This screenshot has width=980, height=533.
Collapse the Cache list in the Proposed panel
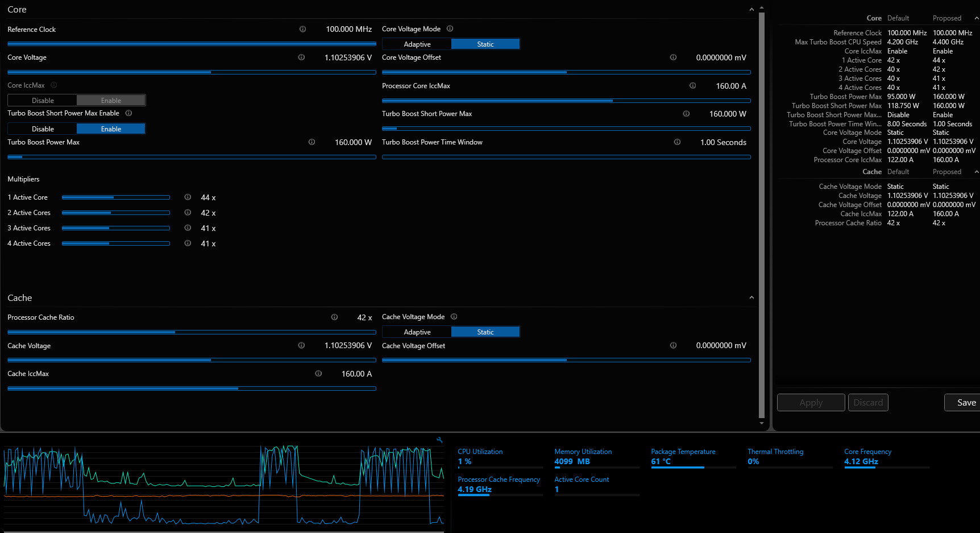pos(977,172)
